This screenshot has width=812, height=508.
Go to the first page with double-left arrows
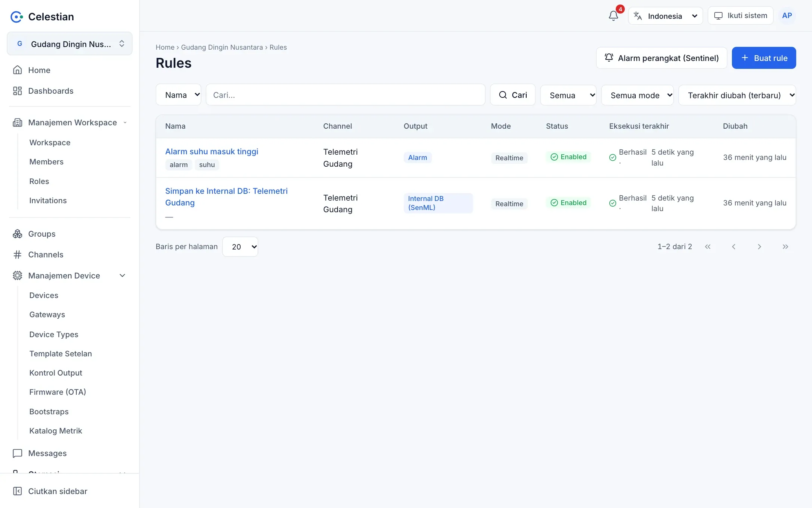click(708, 246)
